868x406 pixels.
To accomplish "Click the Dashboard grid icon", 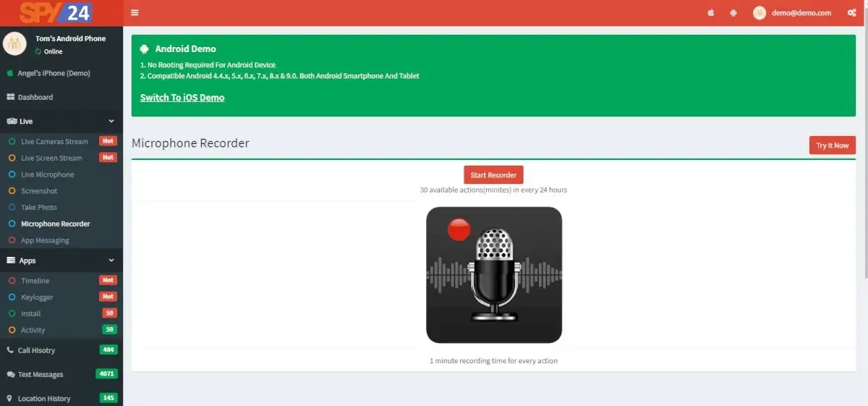I will coord(11,97).
